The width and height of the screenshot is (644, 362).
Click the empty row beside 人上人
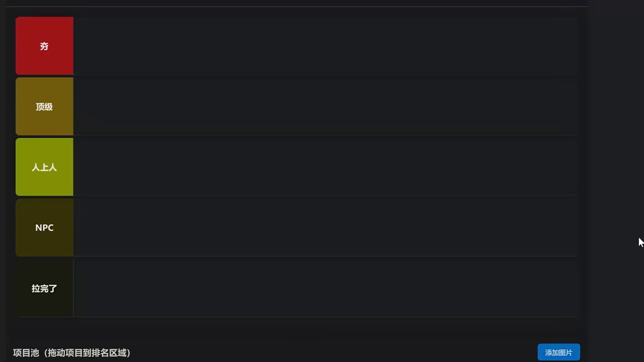[x=325, y=167]
